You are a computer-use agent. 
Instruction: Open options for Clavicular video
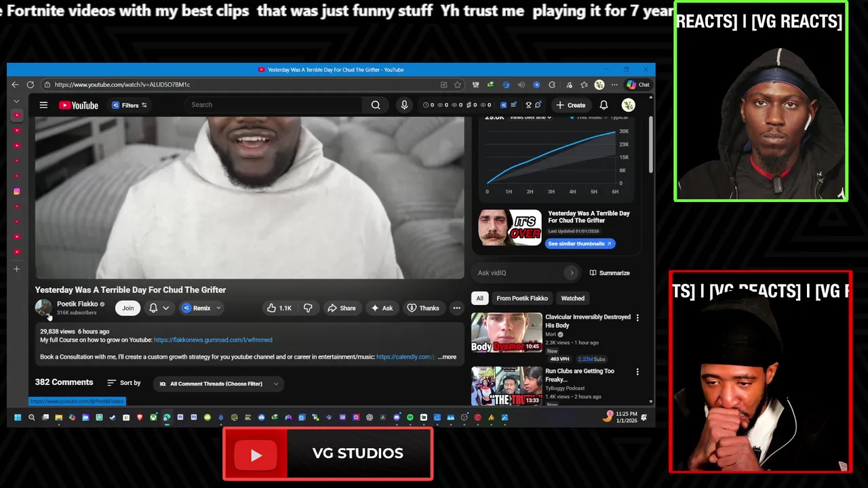[637, 317]
